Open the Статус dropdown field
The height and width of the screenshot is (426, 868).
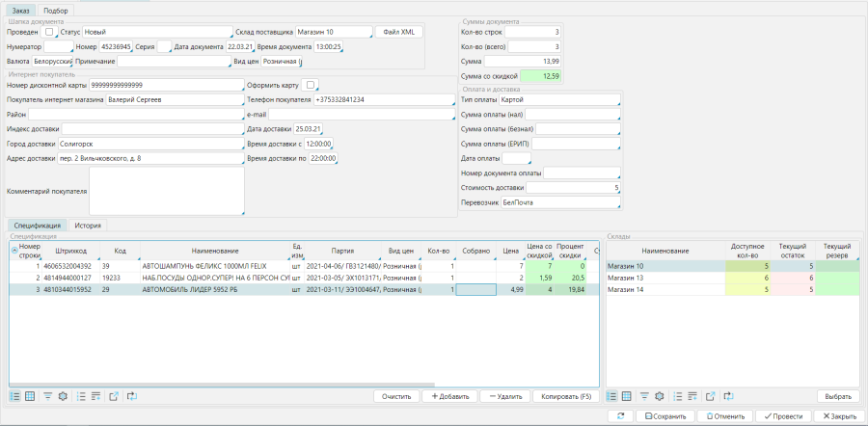point(156,32)
